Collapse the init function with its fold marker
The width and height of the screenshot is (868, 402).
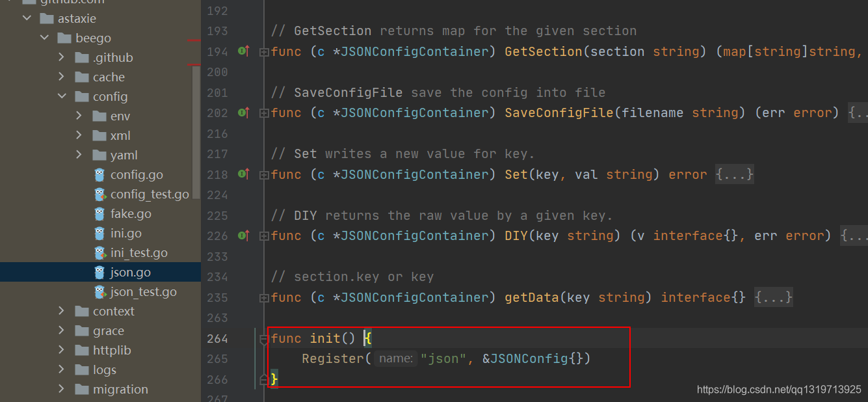264,338
